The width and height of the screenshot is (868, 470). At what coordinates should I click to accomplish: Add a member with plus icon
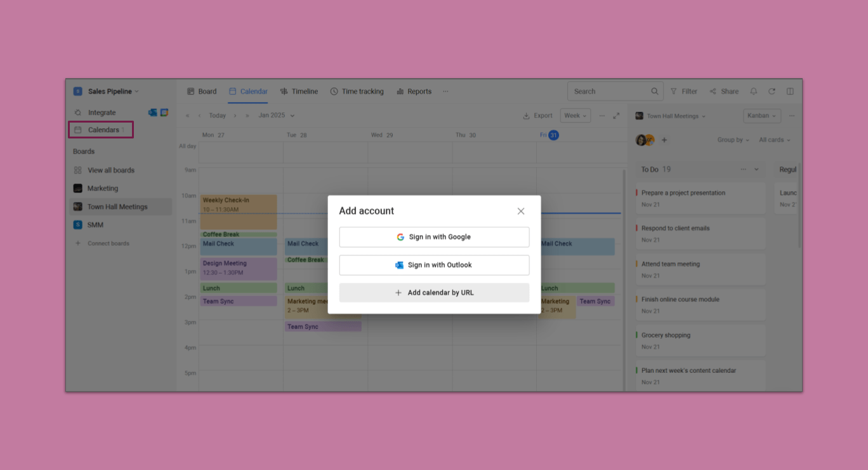pyautogui.click(x=664, y=140)
